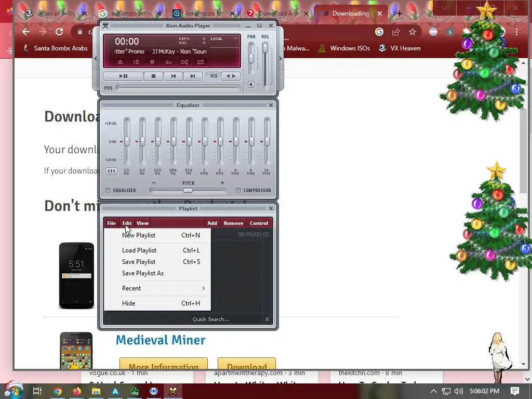Click the Google icon in address bar
Screen dimensions: 532x399
pos(379,32)
